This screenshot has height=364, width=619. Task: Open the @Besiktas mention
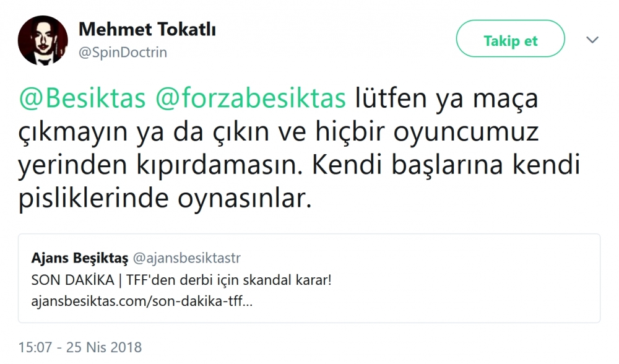click(x=82, y=98)
